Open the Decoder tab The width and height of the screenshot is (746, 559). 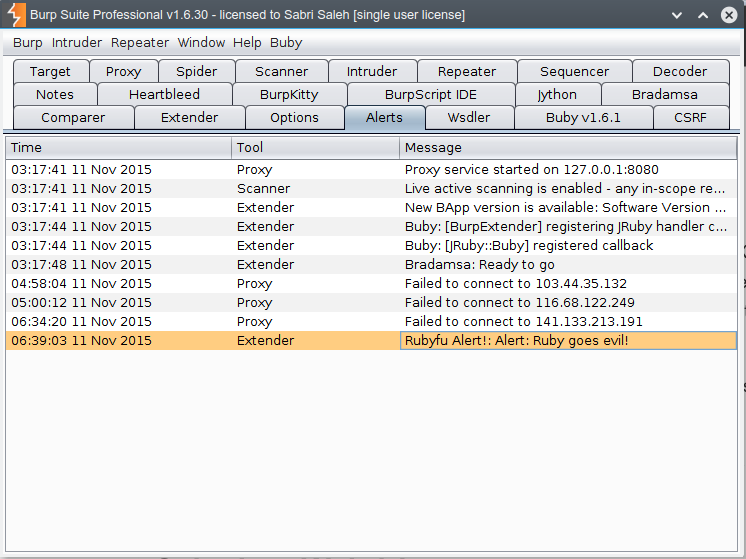(x=679, y=72)
